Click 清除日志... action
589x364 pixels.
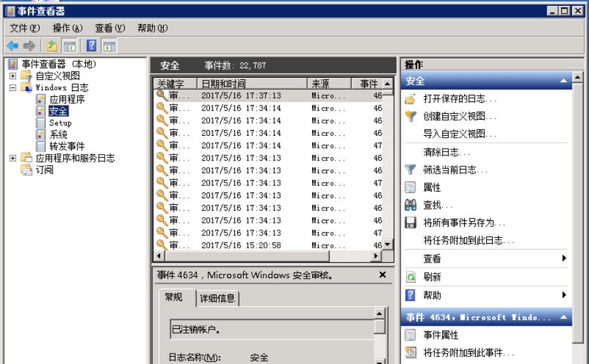coord(447,152)
